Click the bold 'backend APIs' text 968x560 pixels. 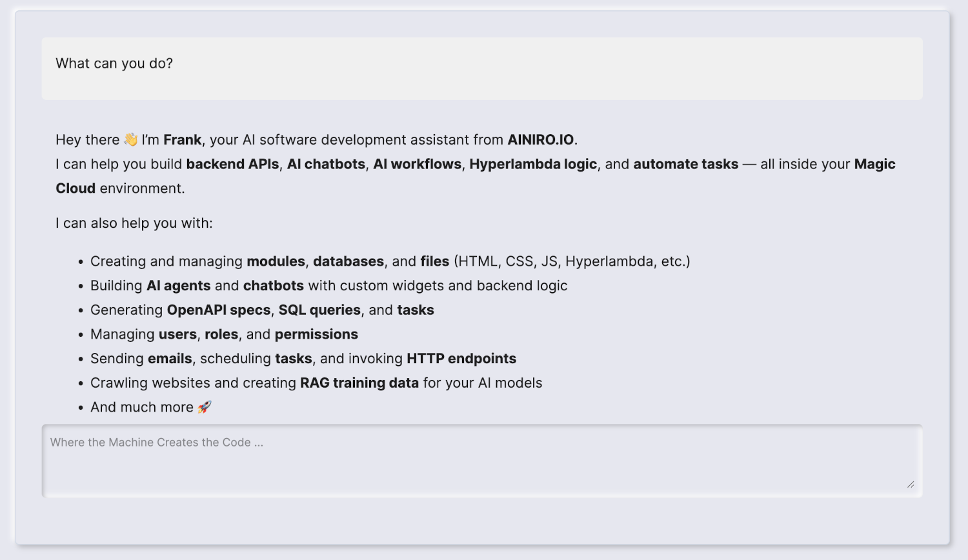231,164
